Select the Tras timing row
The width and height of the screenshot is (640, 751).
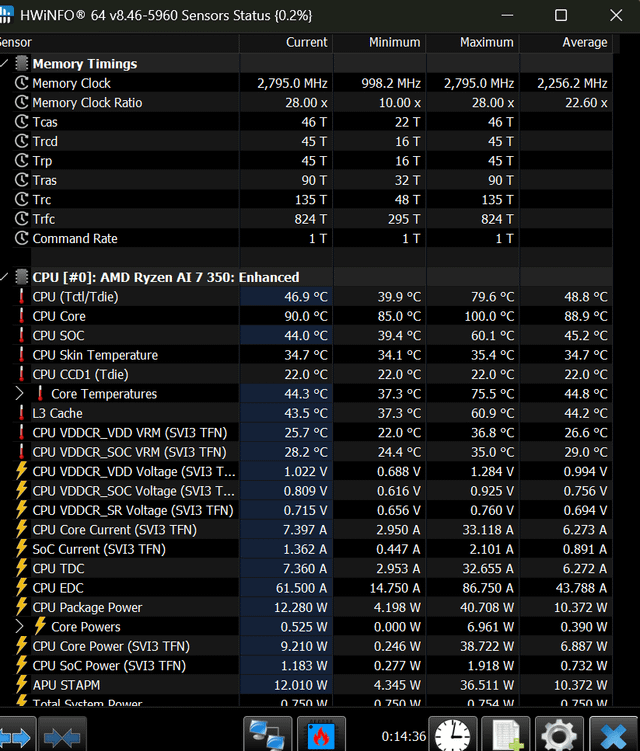tap(306, 180)
